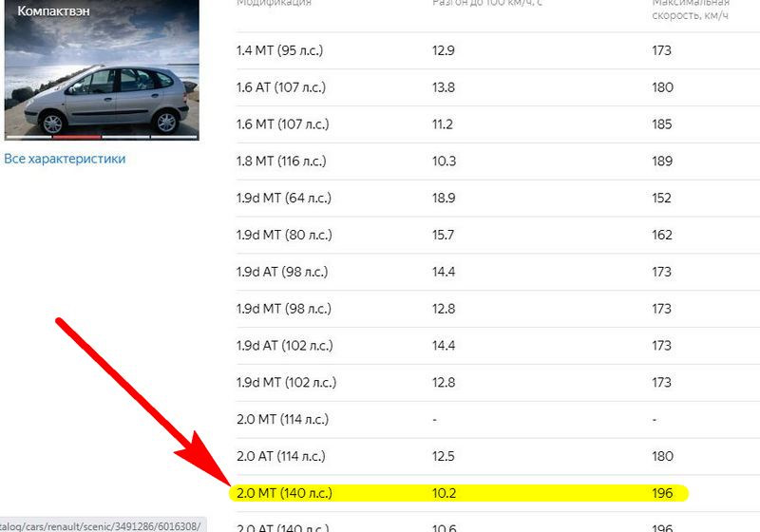Select the 1.9d AT (102 л.с.) modification
760x532 pixels.
285,346
